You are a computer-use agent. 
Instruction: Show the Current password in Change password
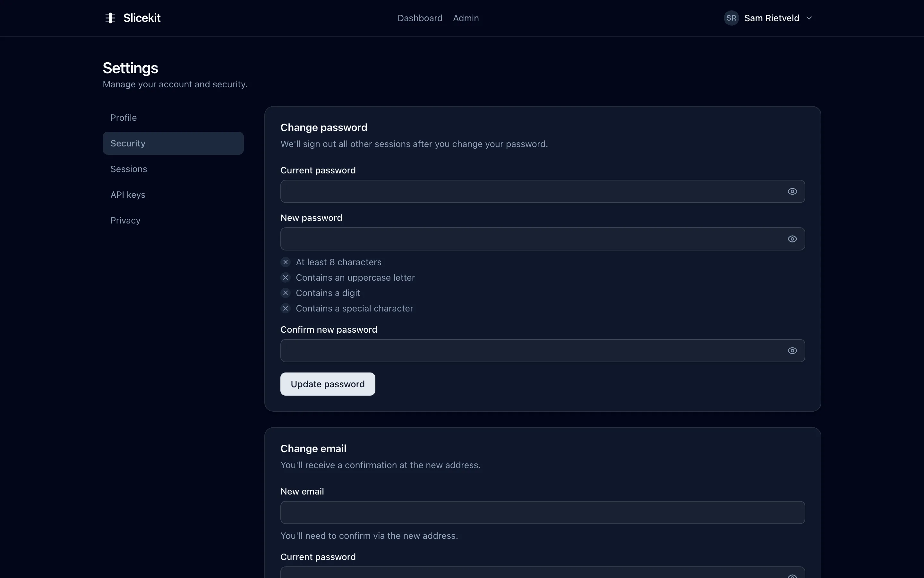click(x=792, y=191)
